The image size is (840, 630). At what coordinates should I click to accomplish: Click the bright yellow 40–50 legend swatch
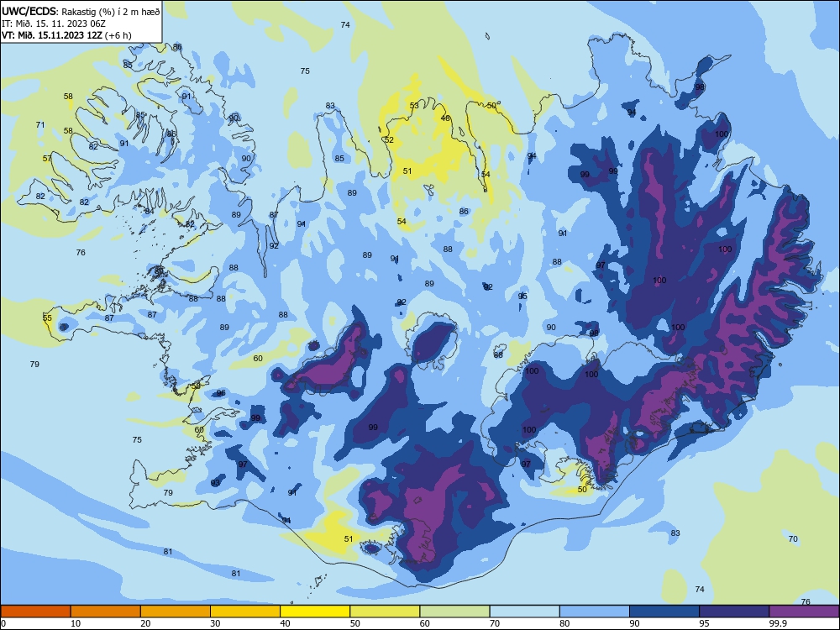315,612
